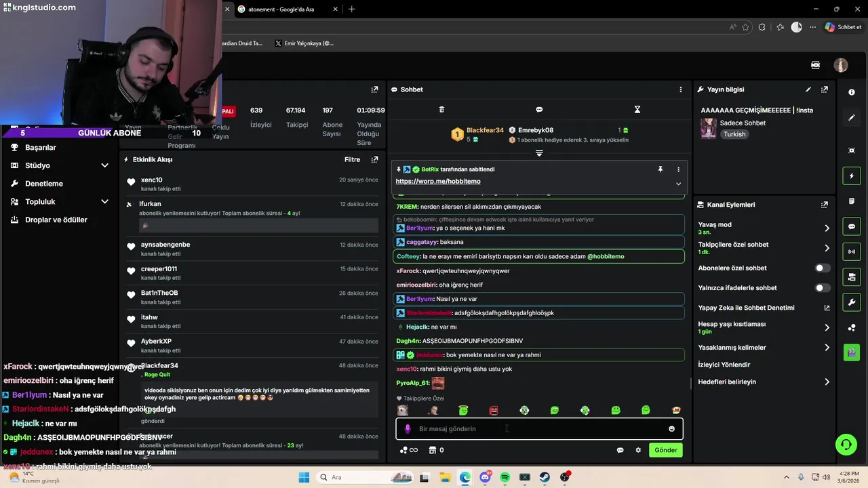Open Hedeflerinizi belirleyin arrow

pyautogui.click(x=827, y=382)
